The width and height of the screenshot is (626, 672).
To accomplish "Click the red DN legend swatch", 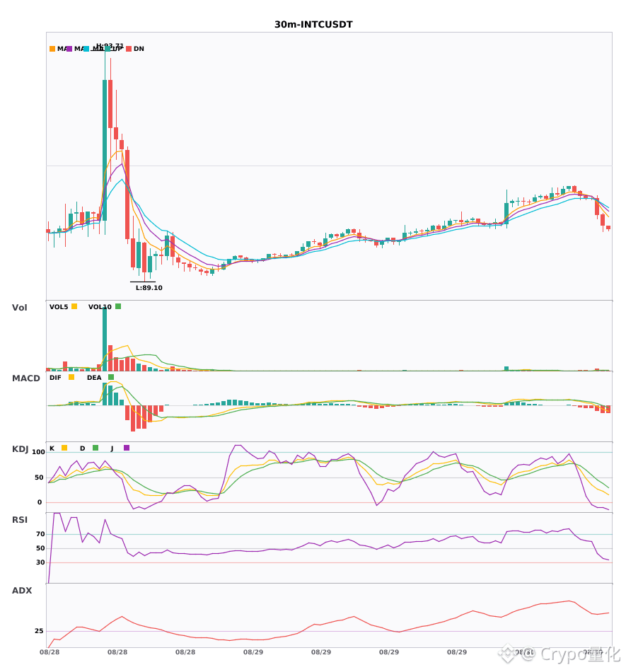I will click(129, 49).
